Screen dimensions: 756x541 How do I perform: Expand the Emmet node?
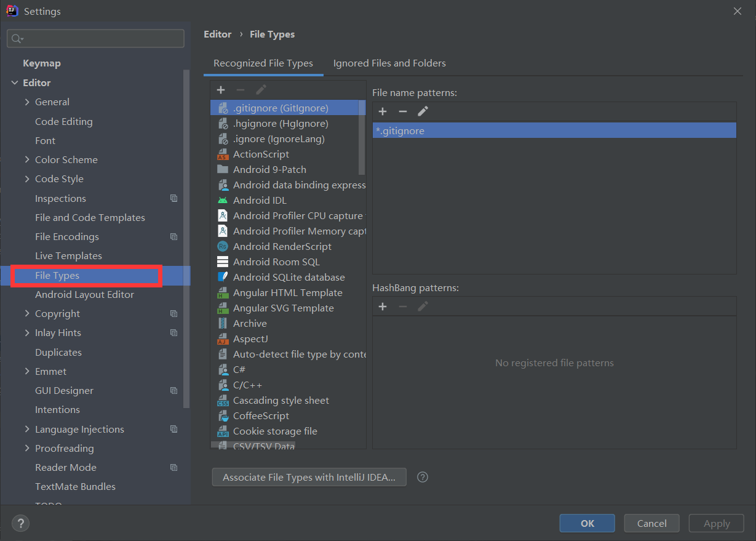[x=27, y=372]
